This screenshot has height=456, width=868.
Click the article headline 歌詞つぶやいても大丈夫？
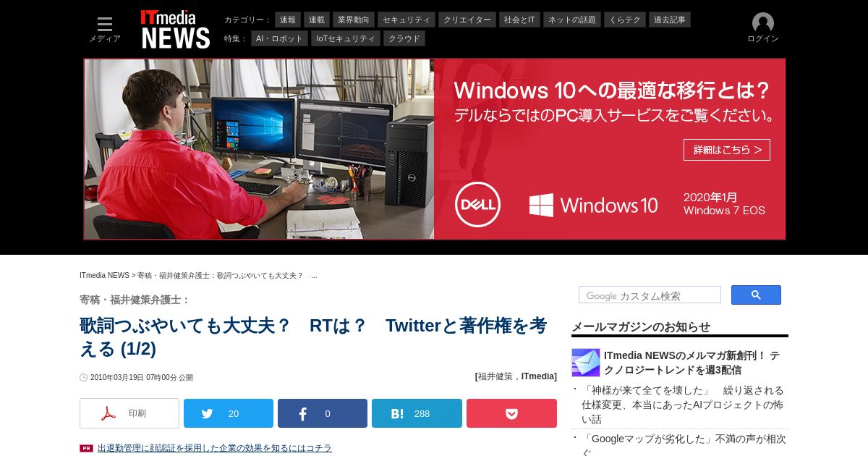pyautogui.click(x=313, y=337)
